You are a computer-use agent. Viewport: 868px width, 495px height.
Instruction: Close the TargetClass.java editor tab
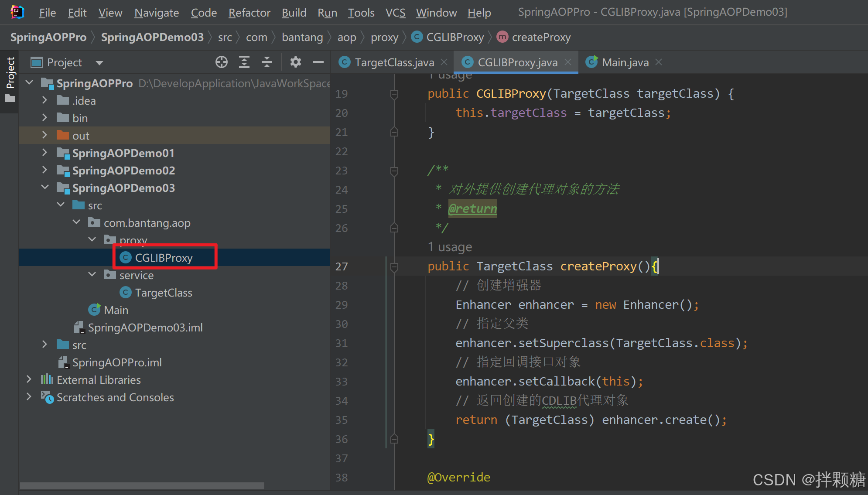coord(444,62)
